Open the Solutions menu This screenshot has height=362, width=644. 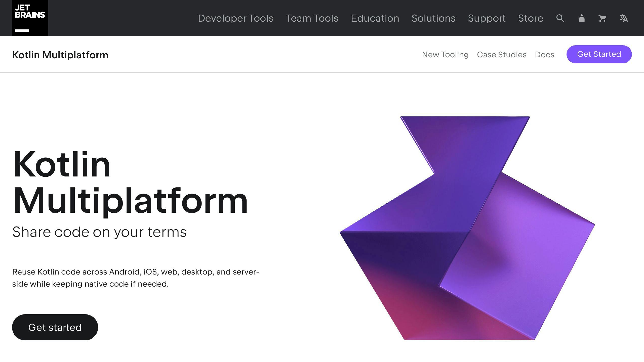tap(433, 18)
